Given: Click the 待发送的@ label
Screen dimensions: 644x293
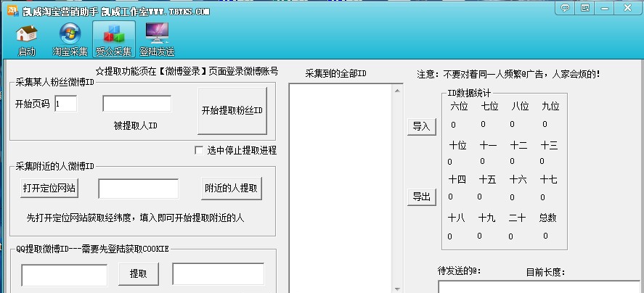Looking at the screenshot, I should 460,271.
